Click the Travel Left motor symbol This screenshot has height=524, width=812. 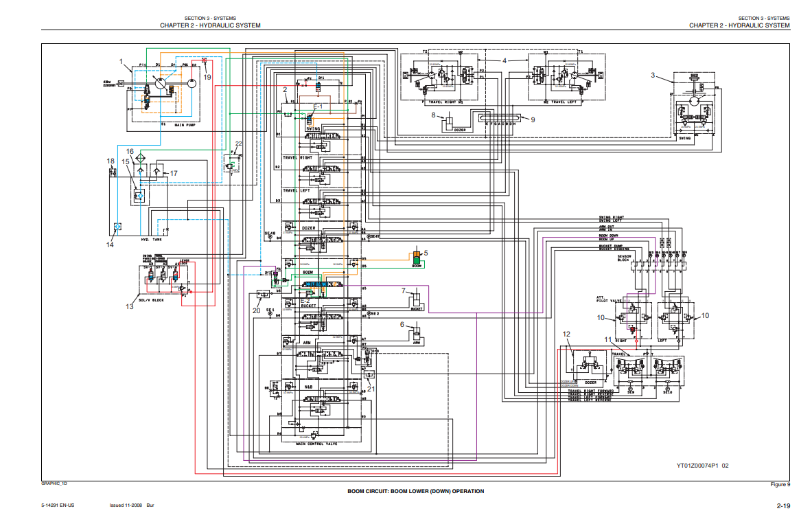tap(557, 77)
